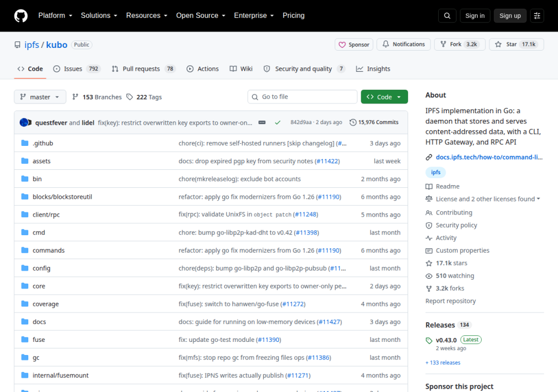Open the master branch selector dropdown
Image resolution: width=558 pixels, height=392 pixels.
tap(40, 97)
